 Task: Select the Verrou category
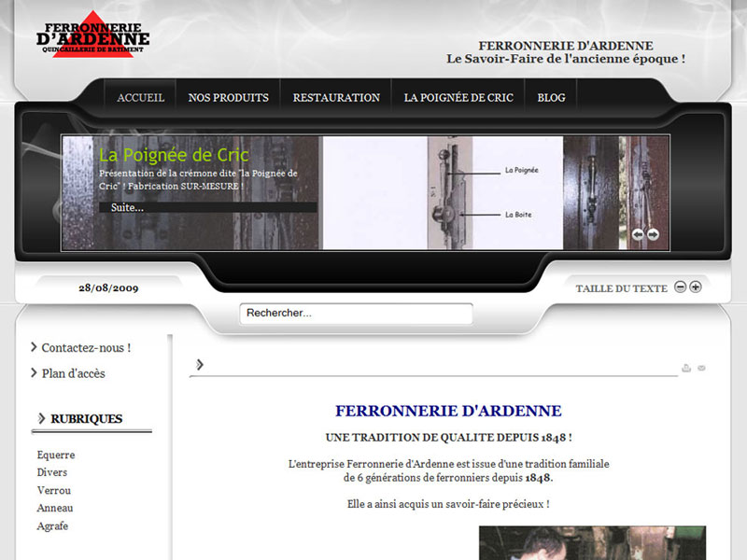coord(54,491)
